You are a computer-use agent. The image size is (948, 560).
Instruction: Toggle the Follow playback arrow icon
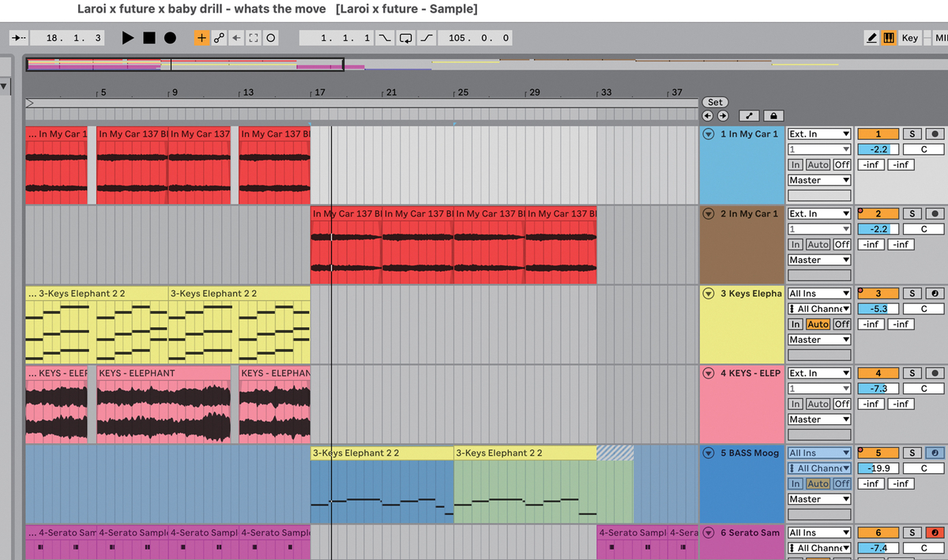(x=19, y=38)
